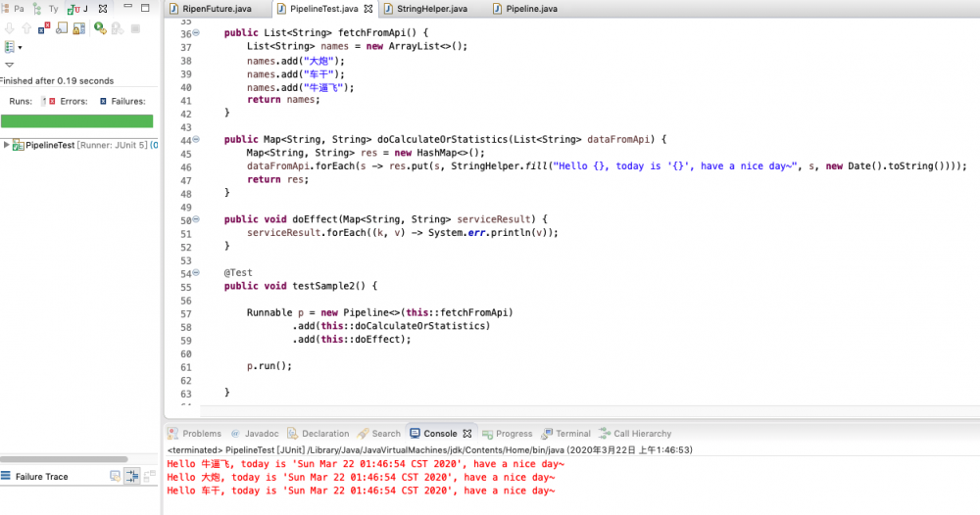This screenshot has height=515, width=980.
Task: Click line number 57 in gutter
Action: [x=185, y=314]
